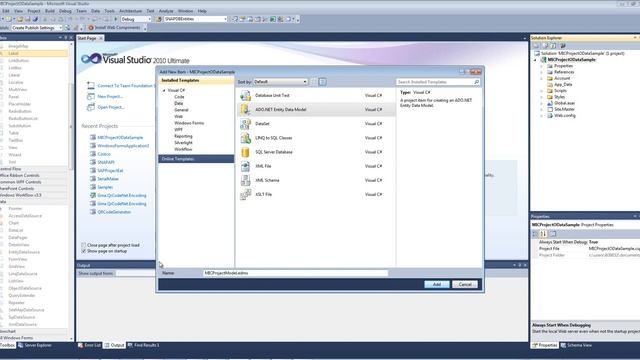The width and height of the screenshot is (640, 360).
Task: Click the Connect To Team Foundation icon
Action: [91, 85]
